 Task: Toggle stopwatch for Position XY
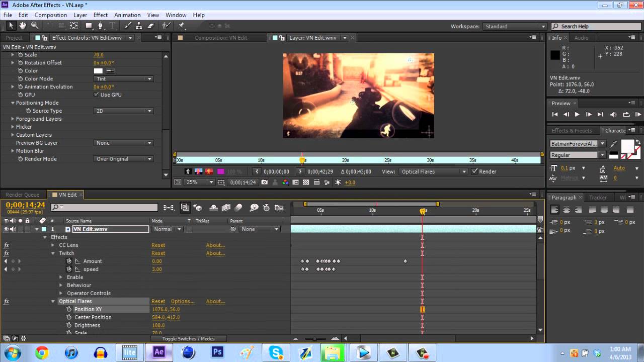point(69,310)
